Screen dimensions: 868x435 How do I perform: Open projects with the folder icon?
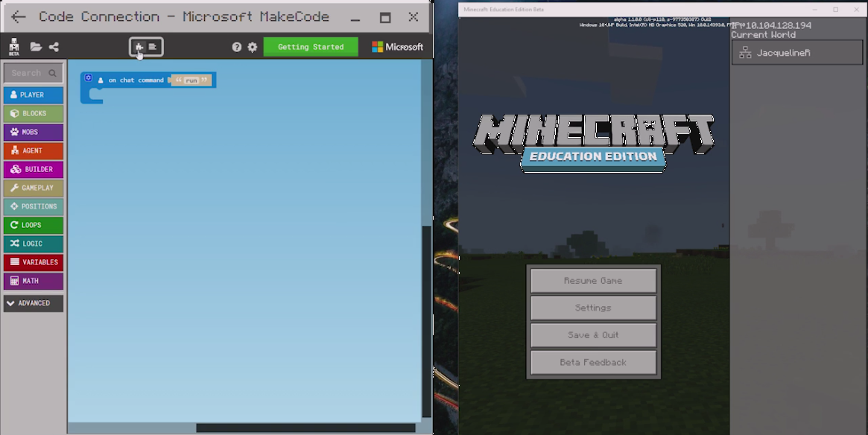tap(36, 47)
